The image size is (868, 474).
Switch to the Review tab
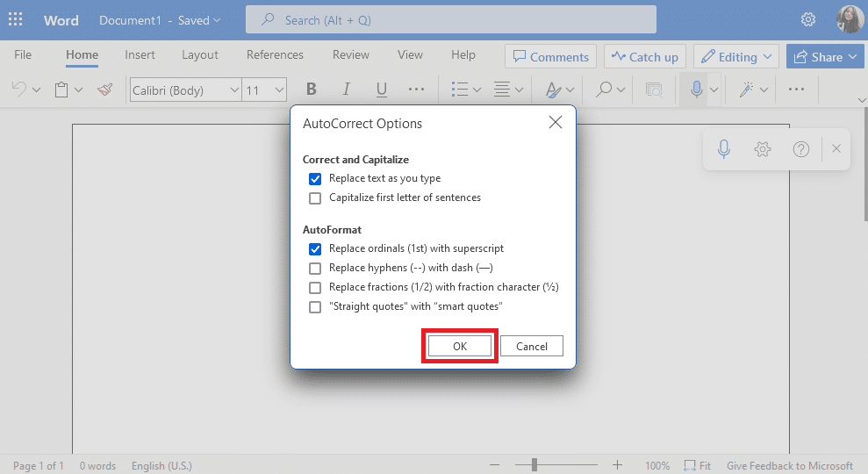point(350,54)
